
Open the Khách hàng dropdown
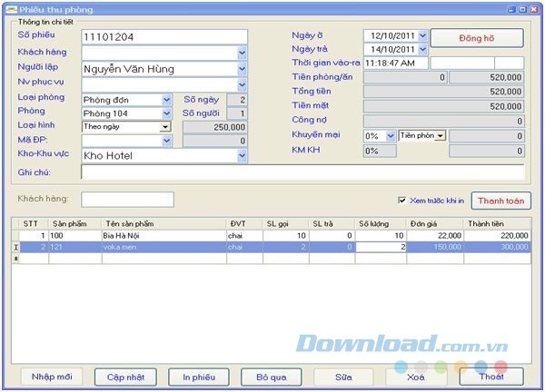[242, 53]
